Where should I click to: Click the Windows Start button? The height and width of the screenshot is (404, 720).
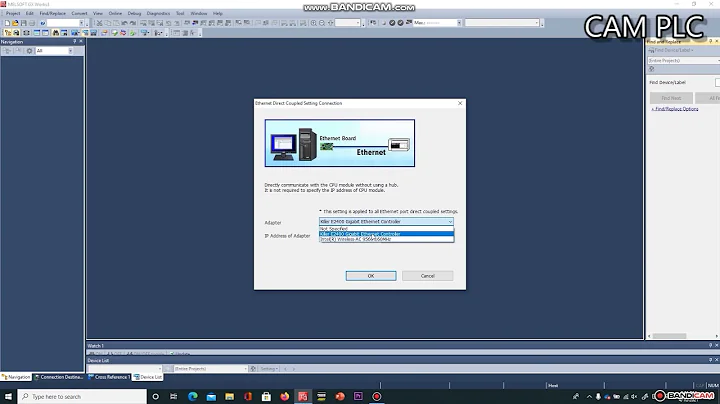tap(8, 396)
